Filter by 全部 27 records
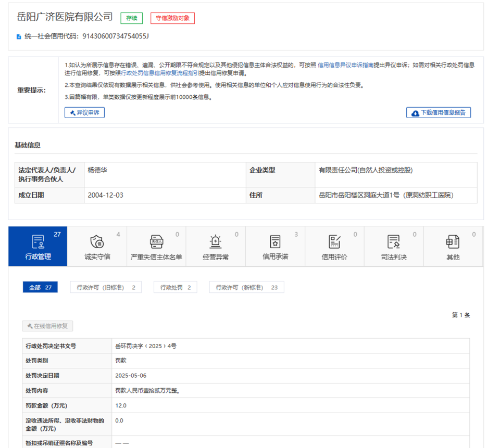Viewport: 500px width, 448px height. [40, 287]
